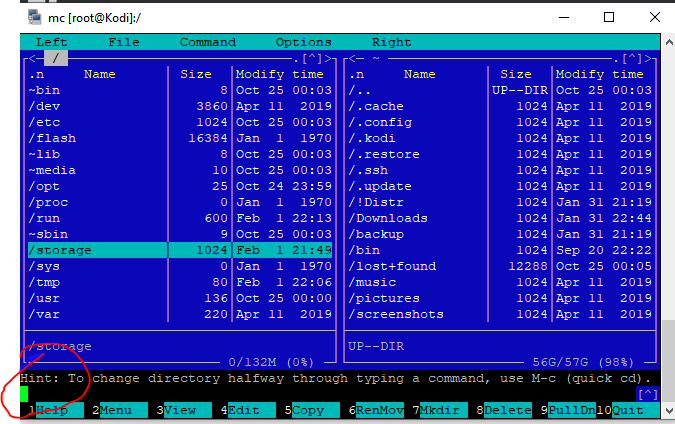Select the /etc directory in left panel
The width and height of the screenshot is (675, 424).
pos(44,122)
